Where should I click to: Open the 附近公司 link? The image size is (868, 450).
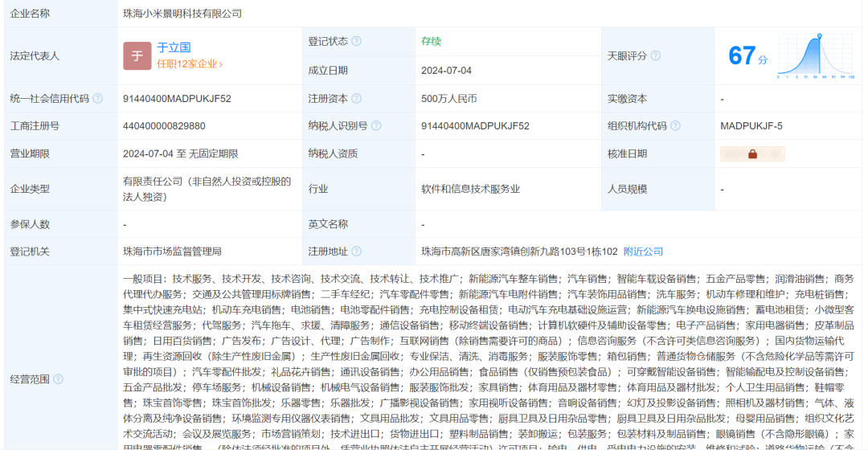pyautogui.click(x=643, y=252)
